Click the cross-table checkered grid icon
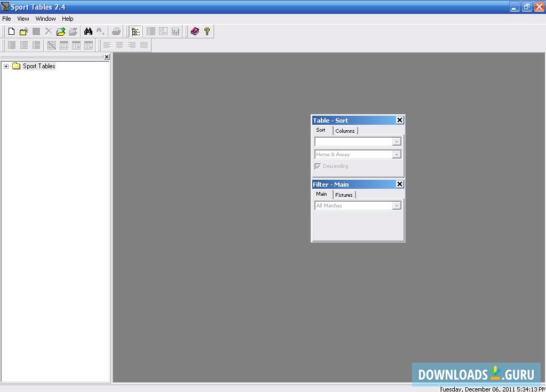Screen dimensions: 546x392 click(52, 45)
